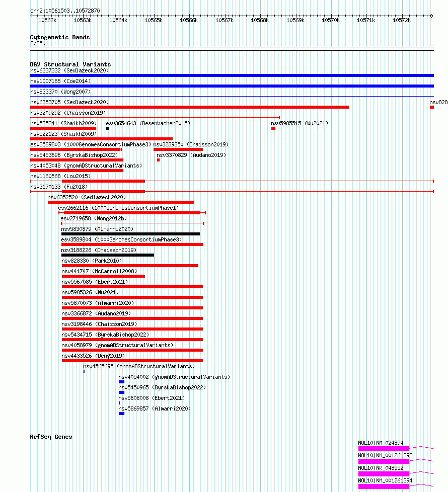
Task: Click nsv3366872 (Audano2019) label
Action: tap(96, 313)
